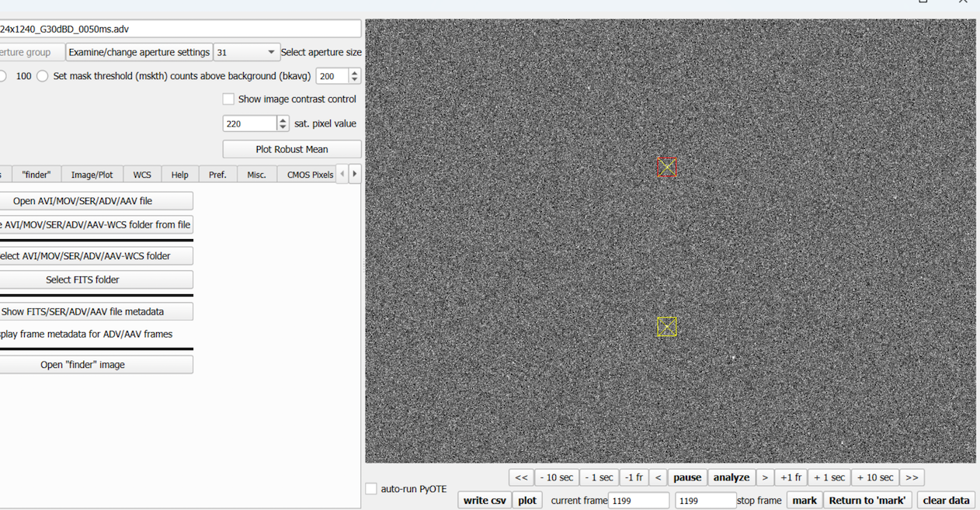The image size is (980, 510).
Task: Click the red aperture marker on the image
Action: (x=666, y=167)
